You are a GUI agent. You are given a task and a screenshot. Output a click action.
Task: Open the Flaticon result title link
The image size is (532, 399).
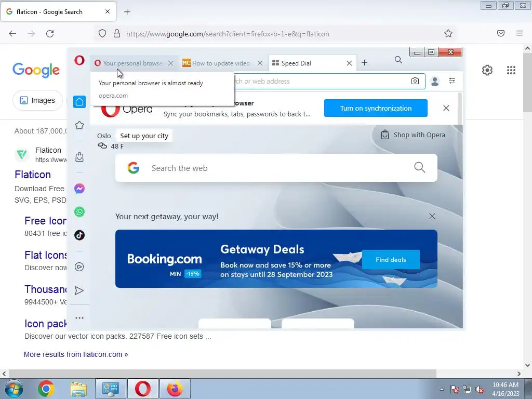(x=33, y=175)
